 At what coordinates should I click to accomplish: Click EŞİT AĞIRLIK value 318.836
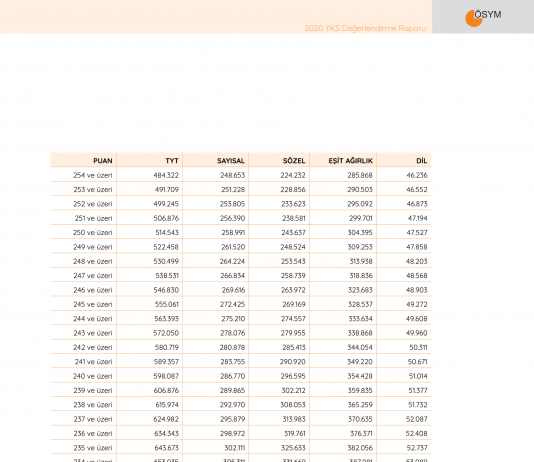pyautogui.click(x=361, y=275)
